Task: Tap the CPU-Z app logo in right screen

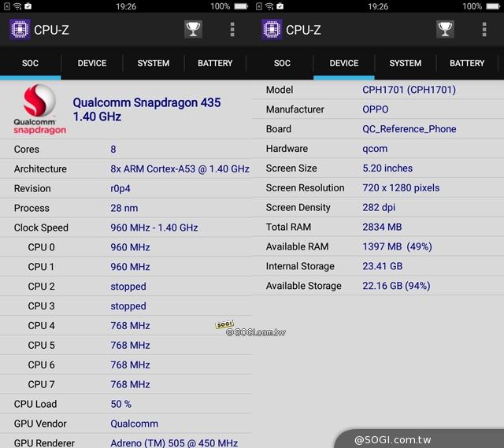Action: click(272, 30)
